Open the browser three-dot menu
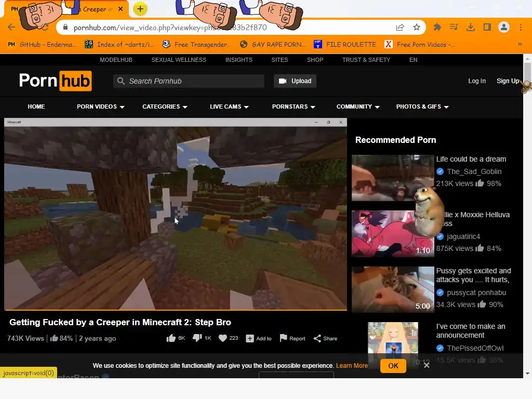The width and height of the screenshot is (532, 399). pyautogui.click(x=521, y=27)
